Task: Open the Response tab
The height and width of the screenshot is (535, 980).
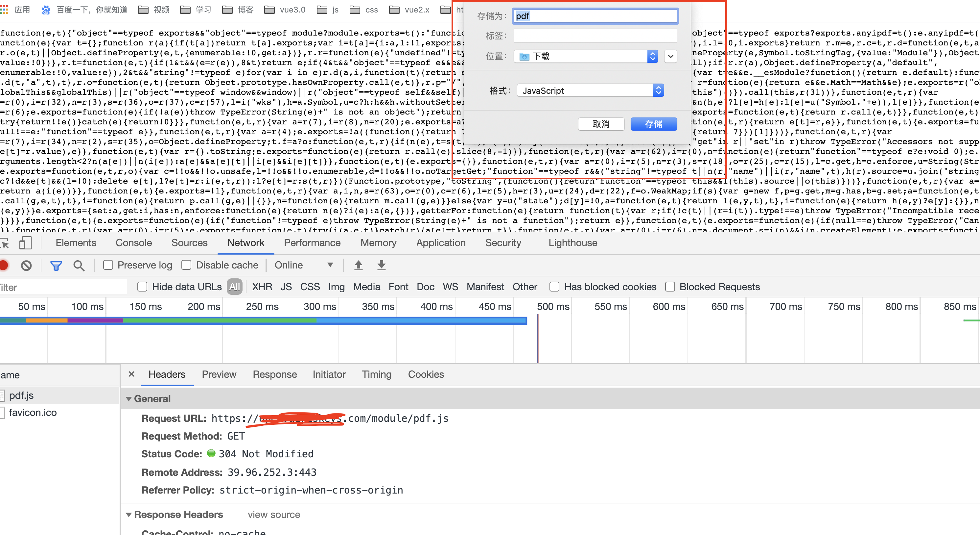Action: [x=275, y=374]
